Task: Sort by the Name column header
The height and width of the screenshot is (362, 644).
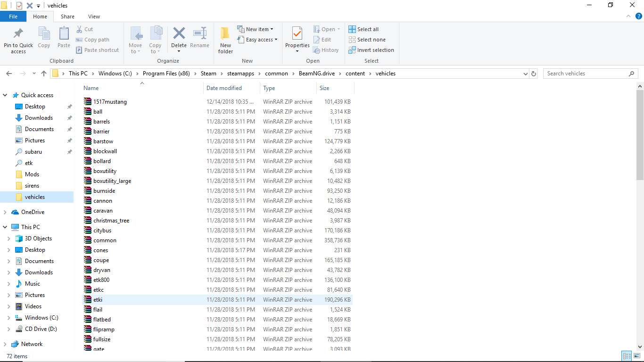Action: pyautogui.click(x=141, y=88)
